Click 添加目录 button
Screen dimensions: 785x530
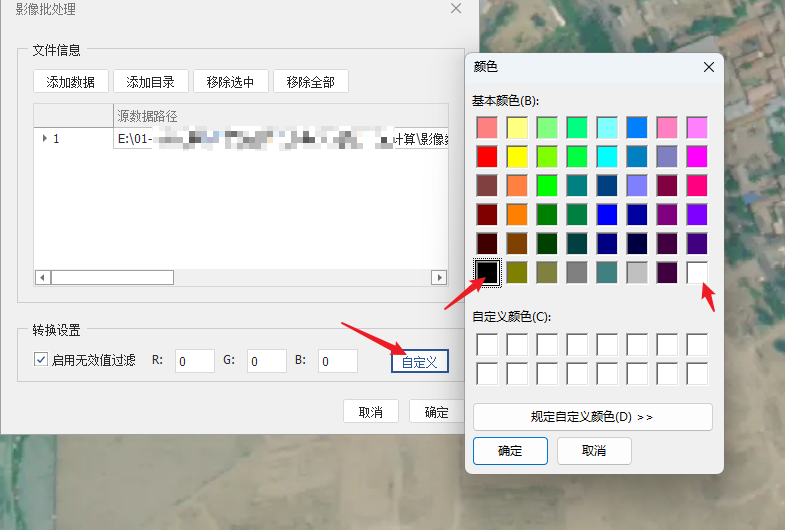click(150, 82)
